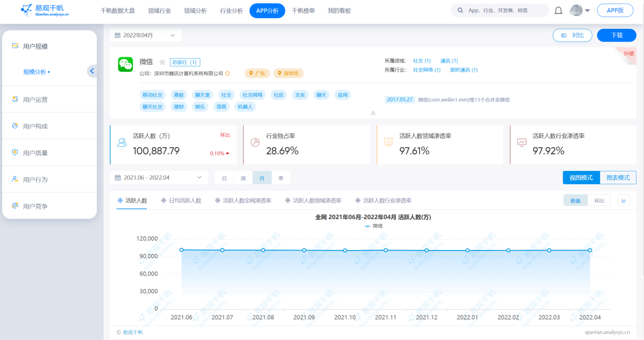
Task: Favorite 微信 with the grey star
Action: 162,62
